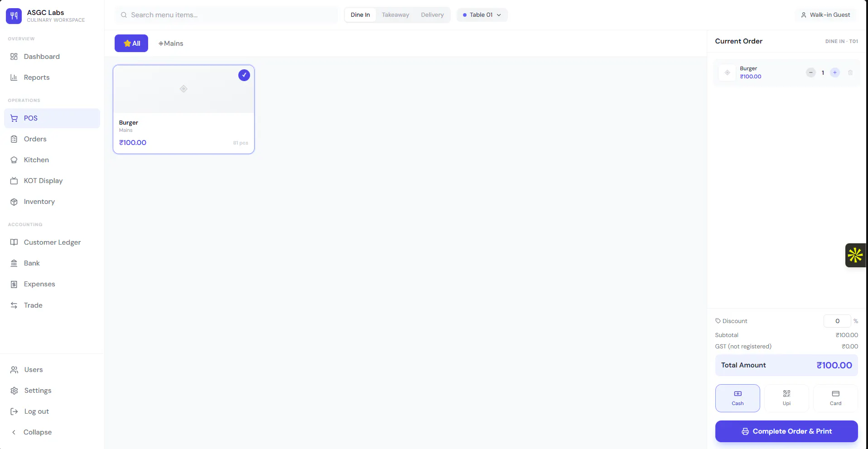Navigate to Inventory
This screenshot has height=449, width=868.
tap(52, 202)
